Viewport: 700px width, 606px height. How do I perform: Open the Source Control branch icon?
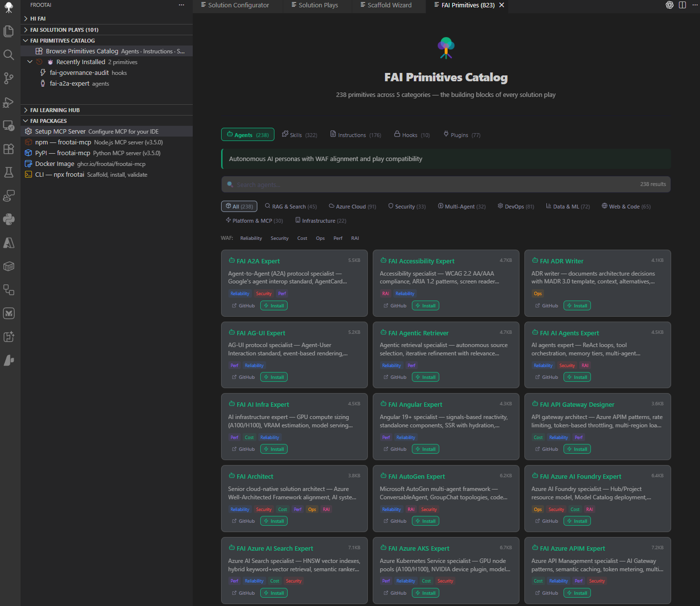pyautogui.click(x=9, y=78)
